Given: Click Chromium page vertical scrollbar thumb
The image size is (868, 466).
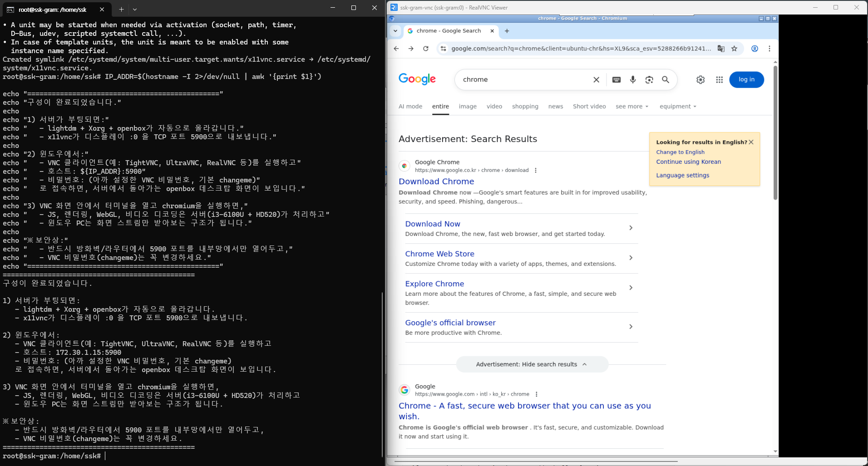Looking at the screenshot, I should pos(775,132).
